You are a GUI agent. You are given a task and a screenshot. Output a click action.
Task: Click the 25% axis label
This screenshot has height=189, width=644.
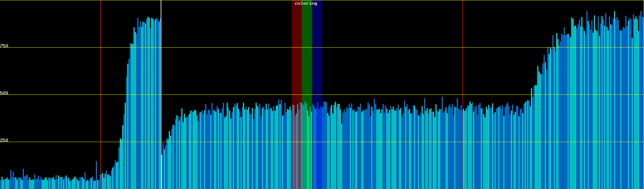pyautogui.click(x=4, y=140)
